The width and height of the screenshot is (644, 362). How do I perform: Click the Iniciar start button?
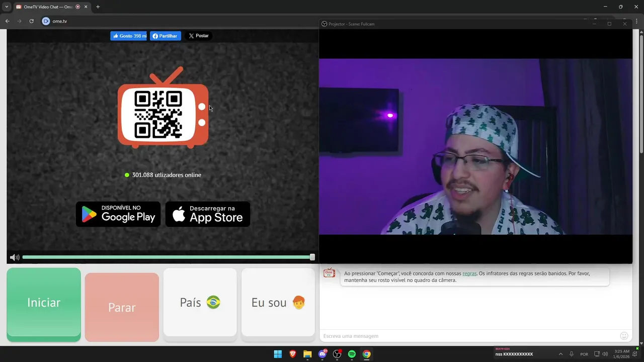point(44,304)
